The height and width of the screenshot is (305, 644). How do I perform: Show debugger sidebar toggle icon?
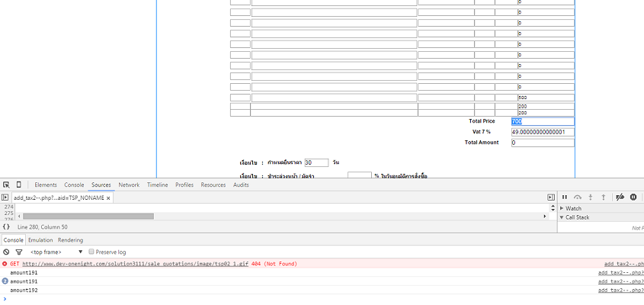[x=551, y=197]
